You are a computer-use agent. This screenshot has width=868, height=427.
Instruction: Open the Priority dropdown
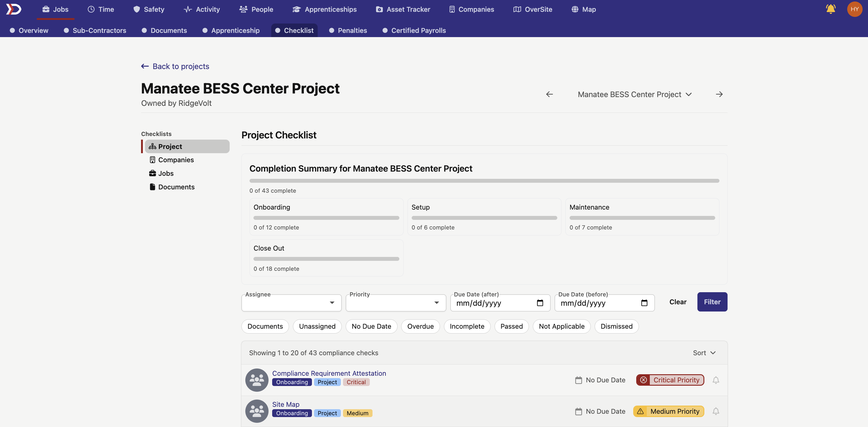pos(396,303)
